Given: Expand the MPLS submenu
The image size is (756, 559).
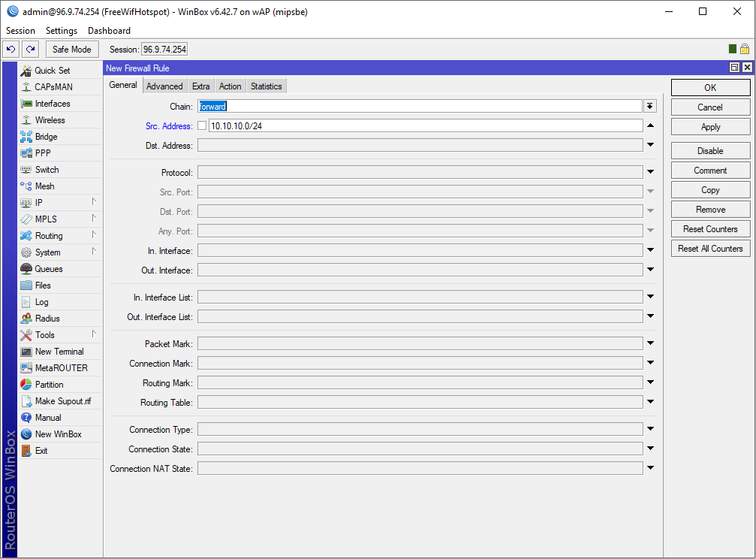Looking at the screenshot, I should pos(94,218).
